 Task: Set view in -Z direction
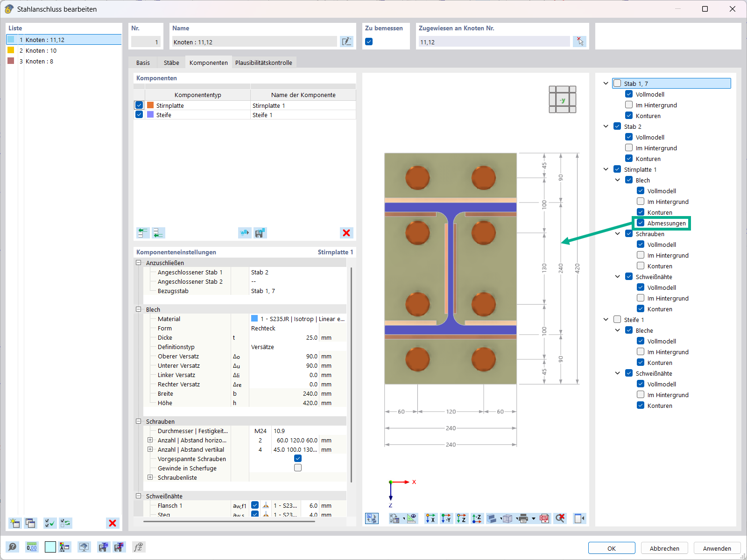coord(477,518)
